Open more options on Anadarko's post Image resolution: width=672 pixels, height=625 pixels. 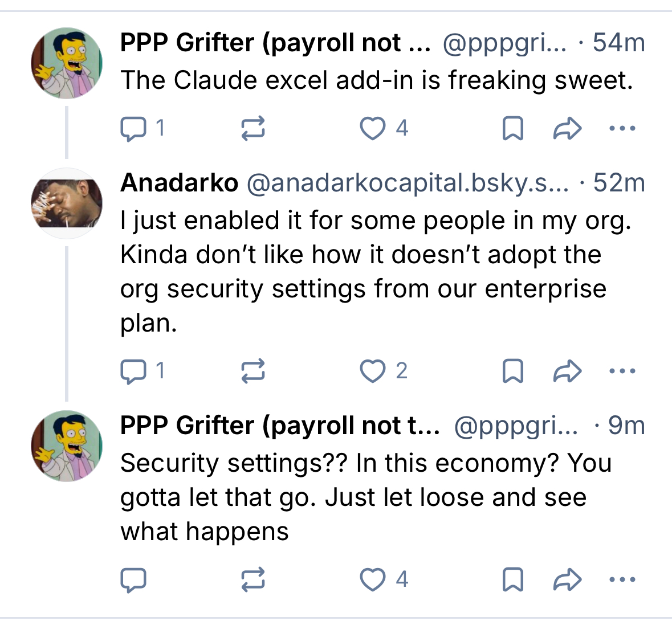[622, 371]
